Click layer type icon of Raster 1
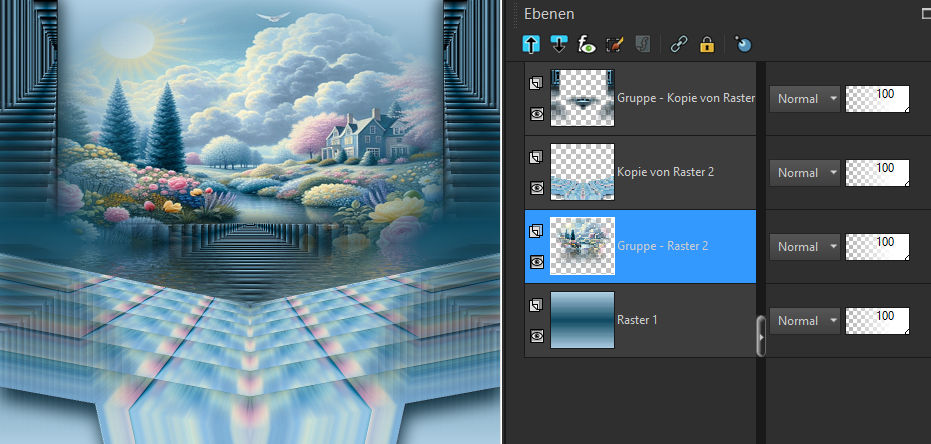 pyautogui.click(x=536, y=305)
